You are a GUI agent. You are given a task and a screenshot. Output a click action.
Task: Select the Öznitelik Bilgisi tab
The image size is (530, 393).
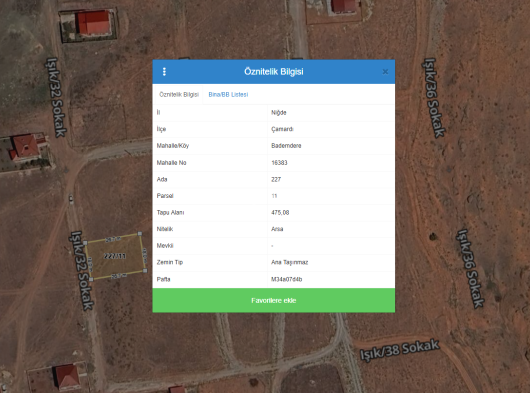(x=179, y=95)
